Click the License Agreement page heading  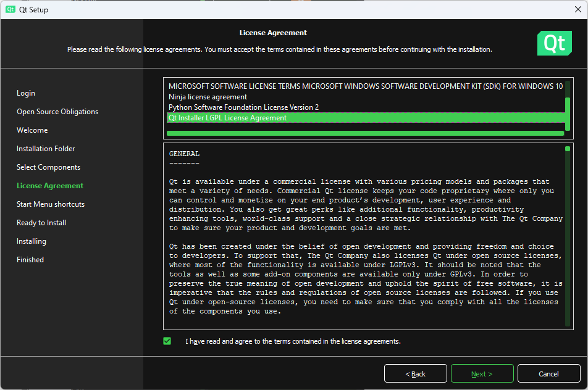273,33
